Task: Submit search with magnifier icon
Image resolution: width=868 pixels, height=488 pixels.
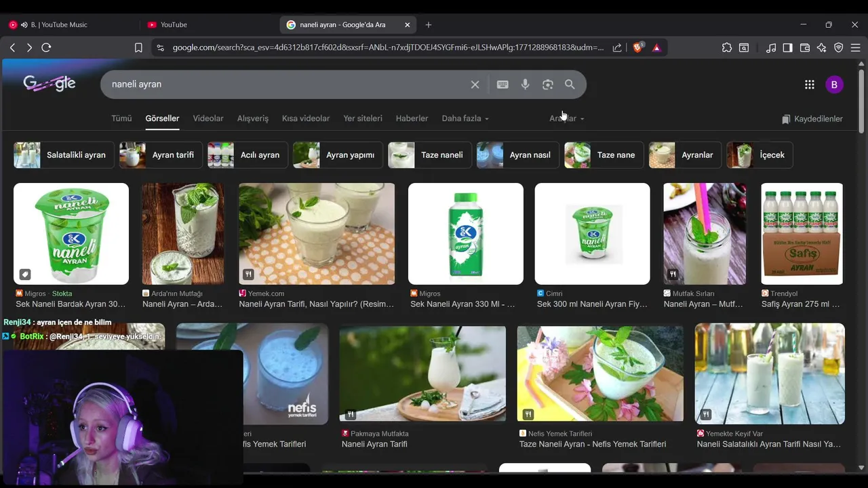Action: coord(570,85)
